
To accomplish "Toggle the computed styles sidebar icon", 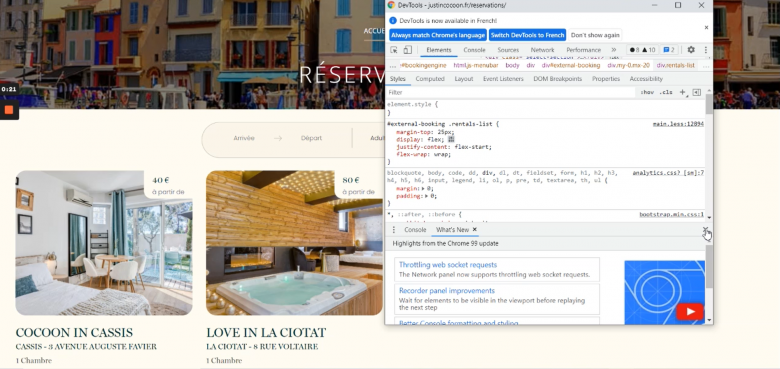I will click(x=696, y=92).
